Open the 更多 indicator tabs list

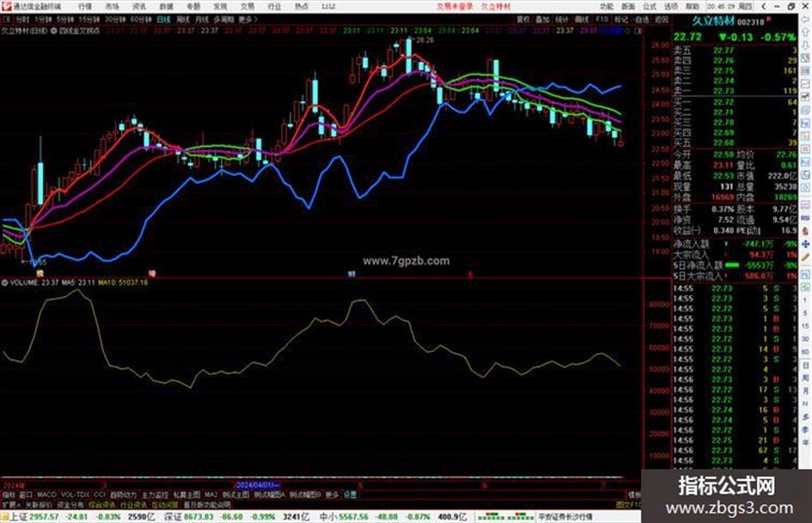tap(332, 495)
